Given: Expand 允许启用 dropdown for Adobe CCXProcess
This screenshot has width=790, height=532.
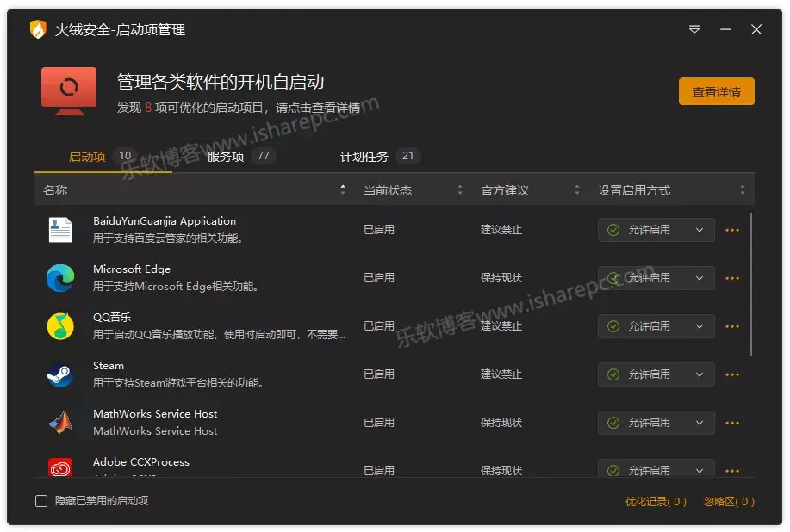Looking at the screenshot, I should 656,468.
